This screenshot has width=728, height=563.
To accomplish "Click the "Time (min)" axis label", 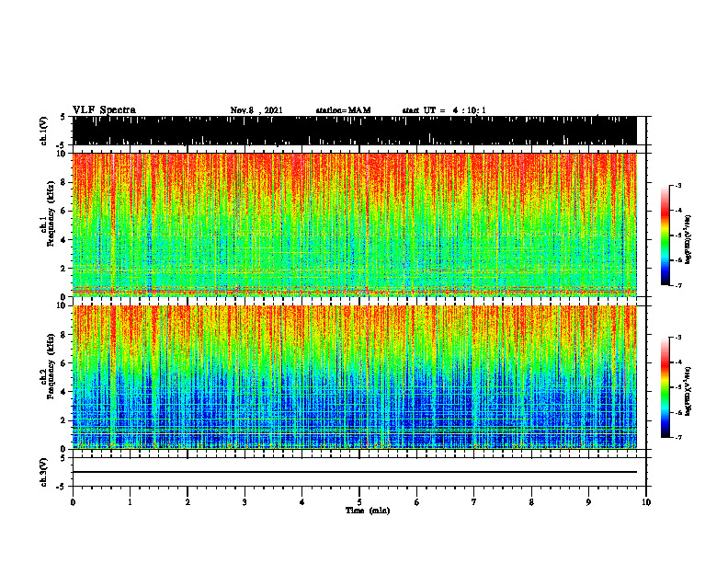I will [368, 511].
